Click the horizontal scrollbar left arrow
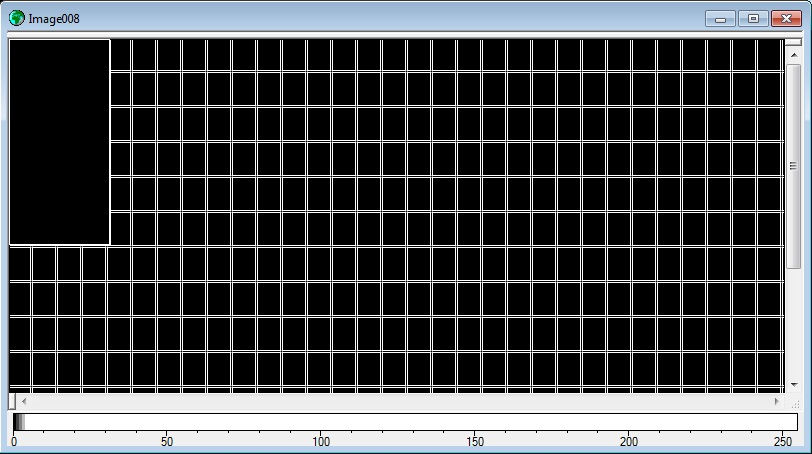The height and width of the screenshot is (454, 812). pos(23,401)
